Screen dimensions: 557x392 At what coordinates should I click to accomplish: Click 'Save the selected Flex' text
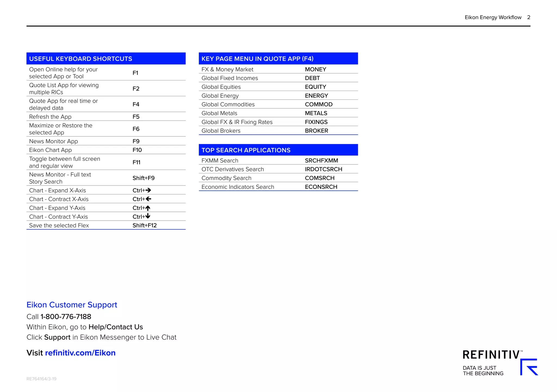[59, 225]
